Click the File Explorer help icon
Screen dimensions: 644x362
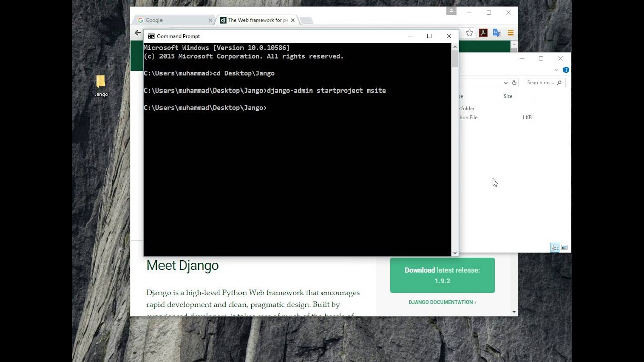click(566, 70)
